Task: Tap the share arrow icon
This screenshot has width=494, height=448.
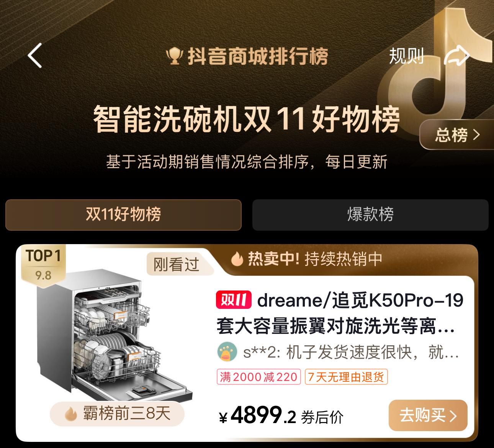Action: tap(456, 56)
